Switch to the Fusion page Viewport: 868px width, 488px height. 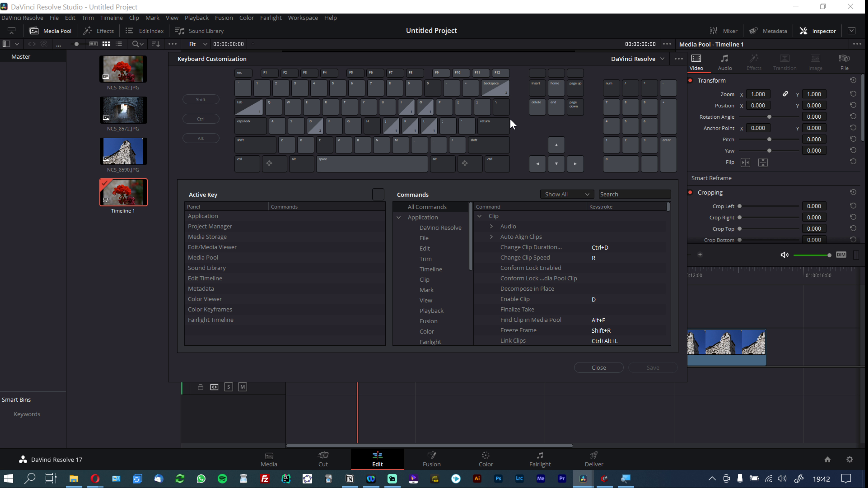(432, 459)
